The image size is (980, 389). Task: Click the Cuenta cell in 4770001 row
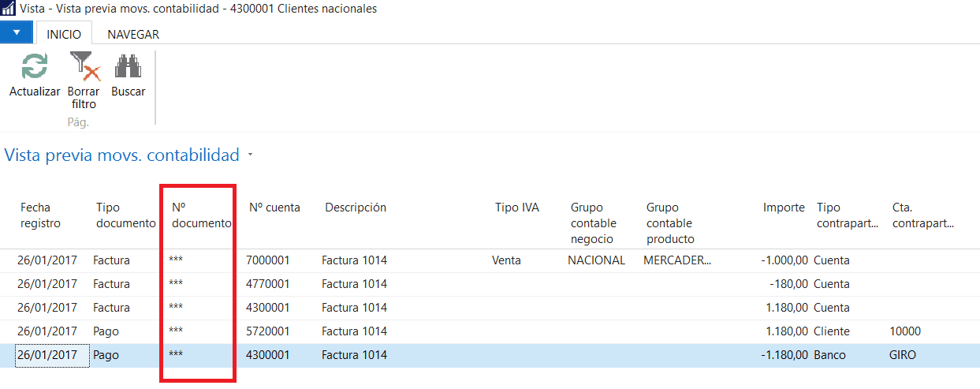pos(832,284)
